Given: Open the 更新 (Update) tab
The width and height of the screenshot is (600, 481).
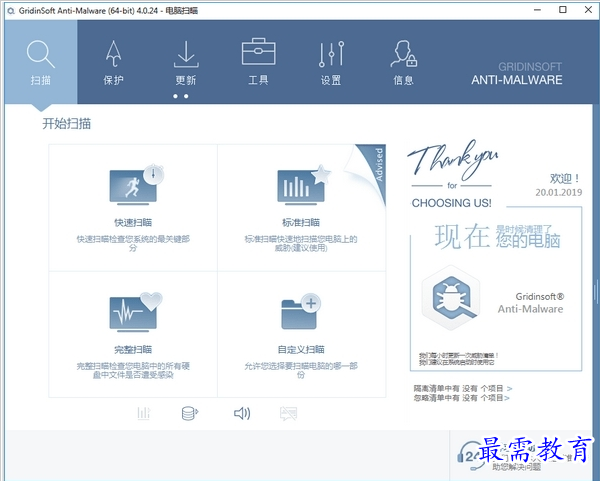Looking at the screenshot, I should 186,62.
